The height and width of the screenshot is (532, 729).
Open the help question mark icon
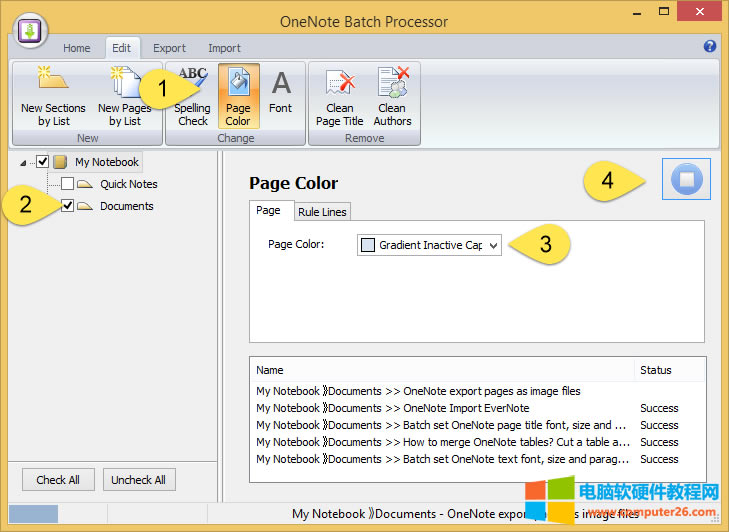click(710, 46)
